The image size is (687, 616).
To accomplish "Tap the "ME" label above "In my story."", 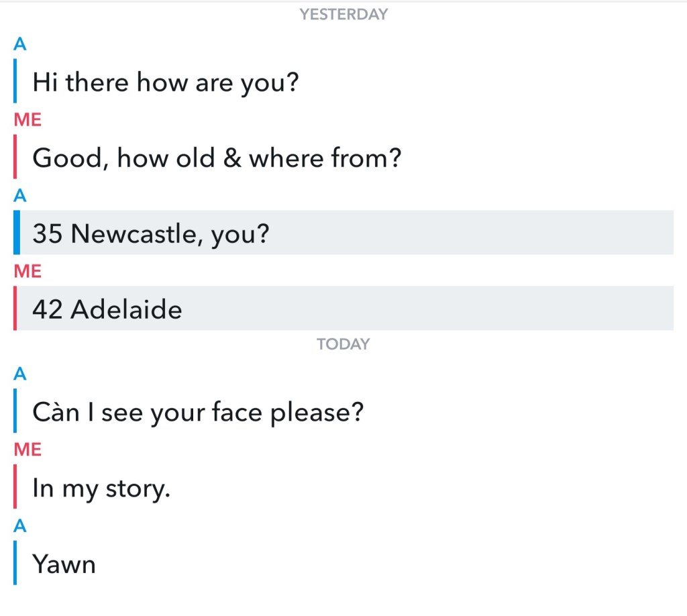I will click(28, 450).
